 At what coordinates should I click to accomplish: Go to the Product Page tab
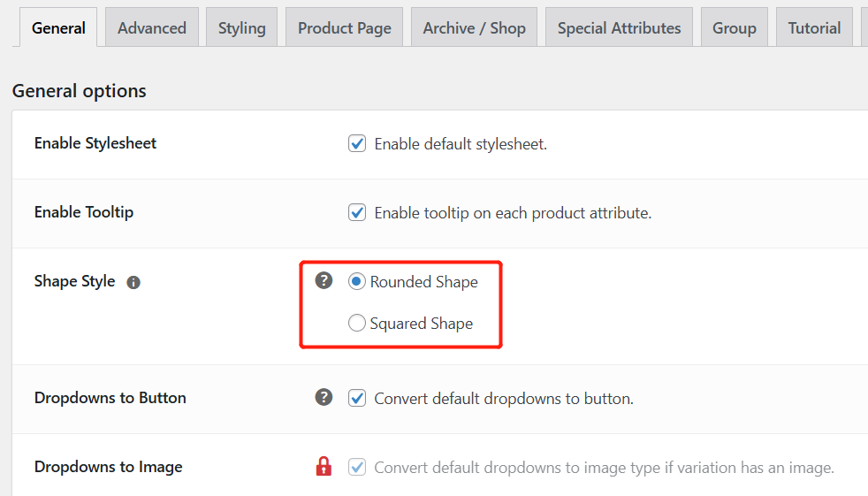[345, 28]
